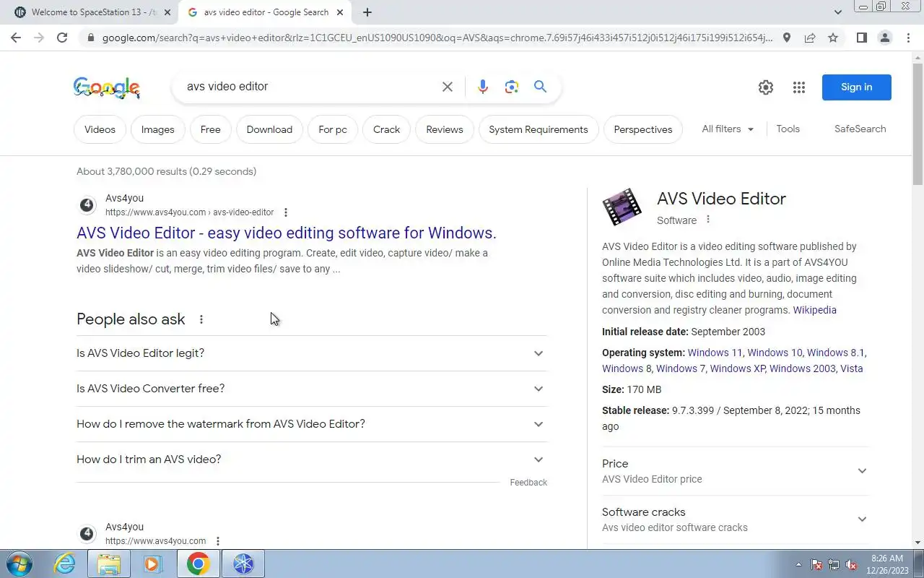Screen dimensions: 924x578
Task: Click the blue Sign in button
Action: point(856,87)
